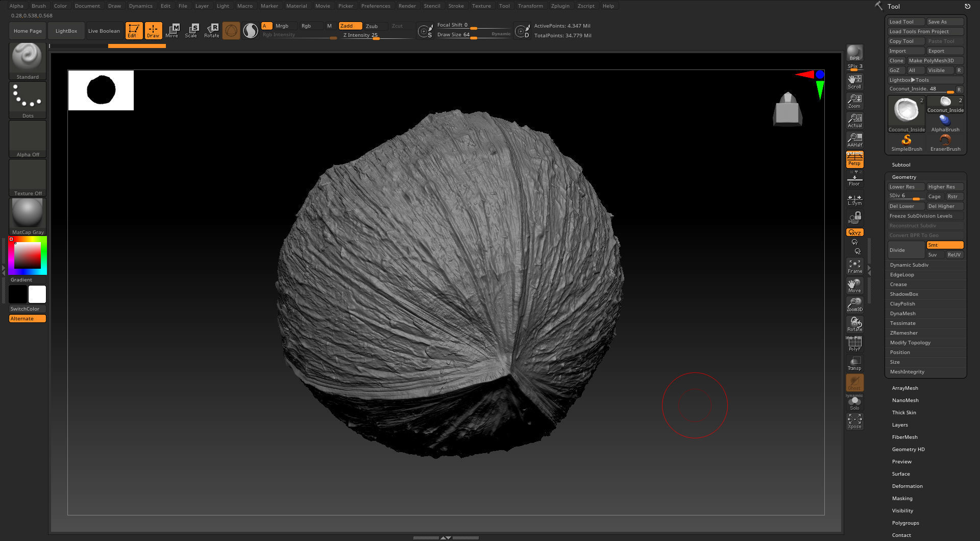This screenshot has height=541, width=980.
Task: Click the Divide button
Action: pos(906,250)
